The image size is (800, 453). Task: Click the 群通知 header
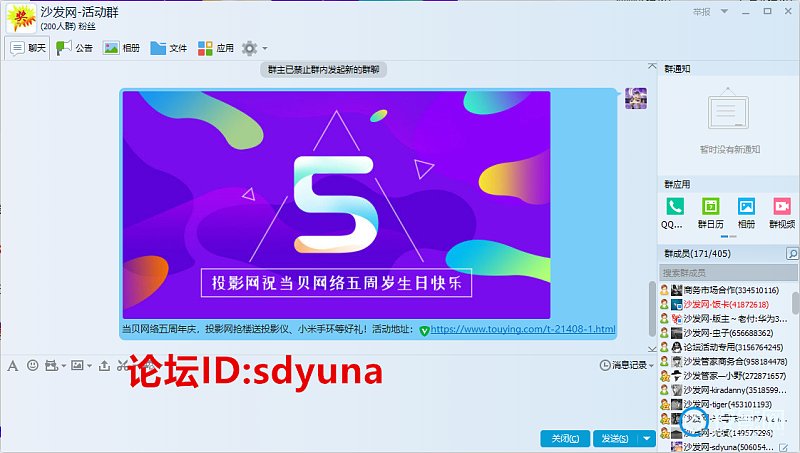(x=677, y=69)
